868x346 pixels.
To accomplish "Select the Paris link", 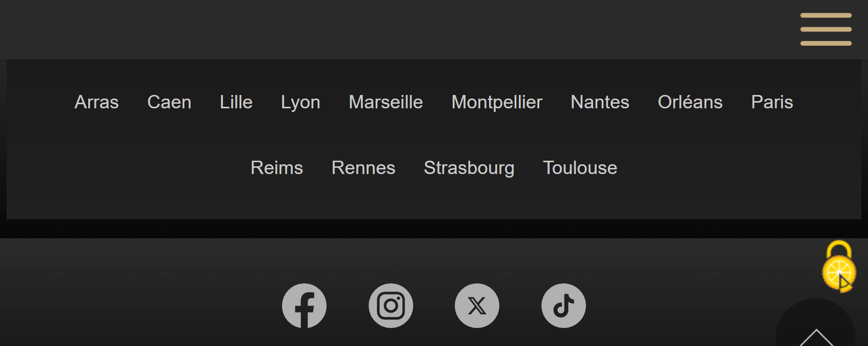I will (x=772, y=102).
